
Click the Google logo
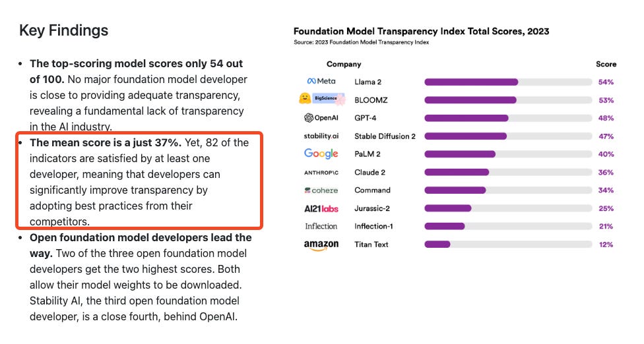point(321,154)
